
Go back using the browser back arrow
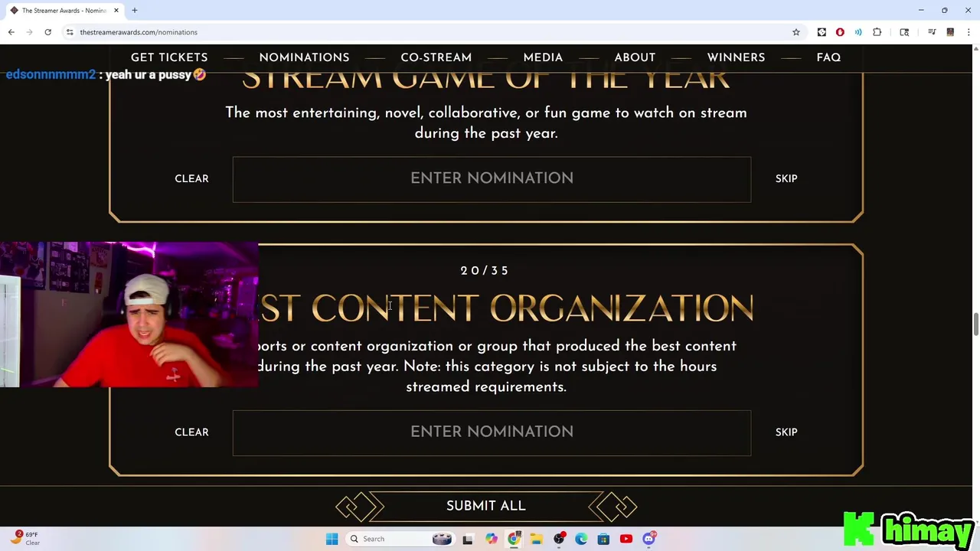click(11, 32)
